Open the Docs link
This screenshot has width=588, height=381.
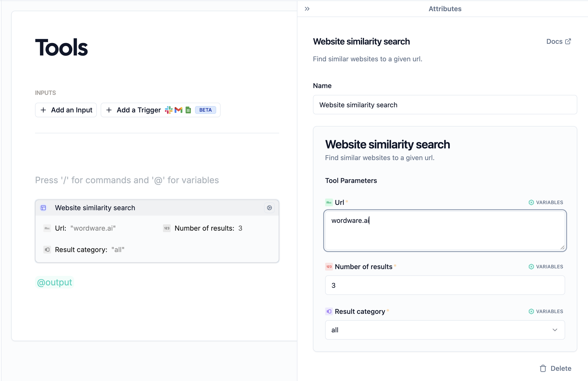554,41
